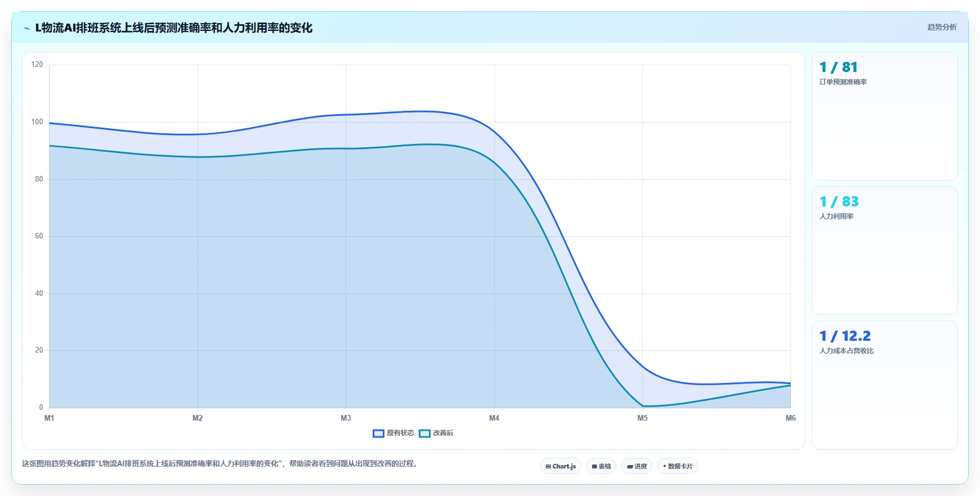Click the 100 y-axis label
980x496 pixels.
click(x=37, y=122)
